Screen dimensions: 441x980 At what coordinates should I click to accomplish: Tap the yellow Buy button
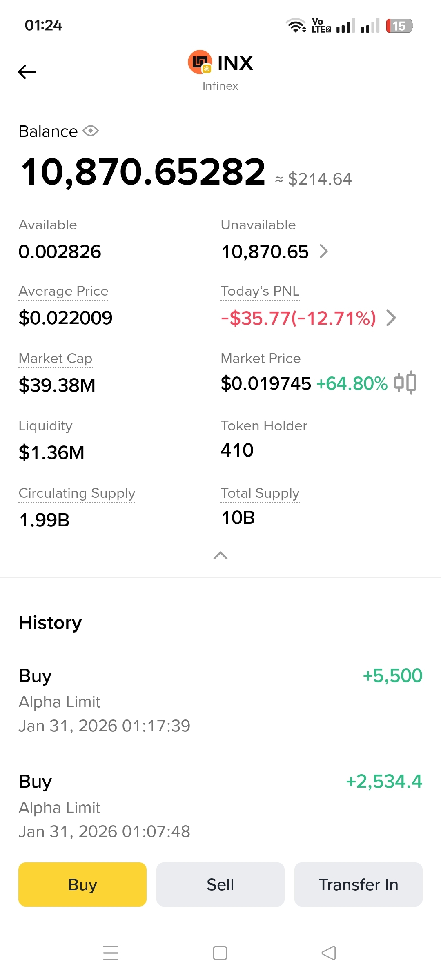82,884
